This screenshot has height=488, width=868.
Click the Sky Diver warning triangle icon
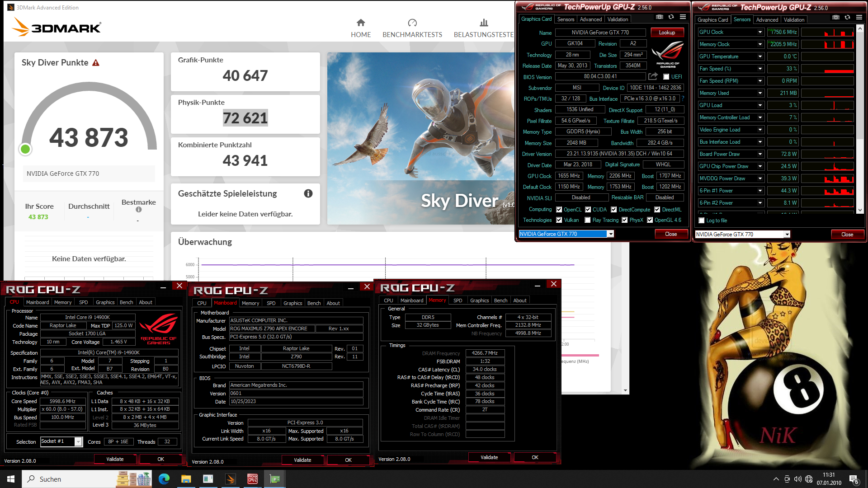point(96,63)
